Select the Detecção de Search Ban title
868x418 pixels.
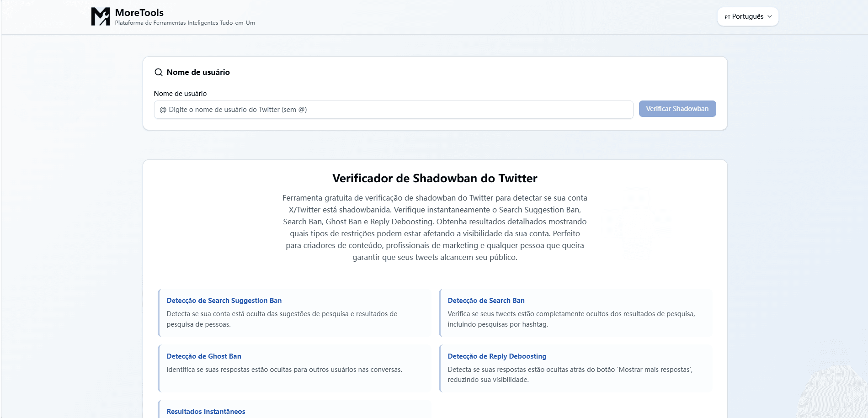pyautogui.click(x=486, y=301)
